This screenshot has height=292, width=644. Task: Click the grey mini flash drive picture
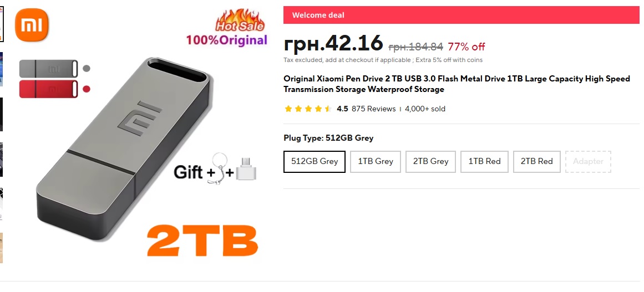click(x=48, y=69)
